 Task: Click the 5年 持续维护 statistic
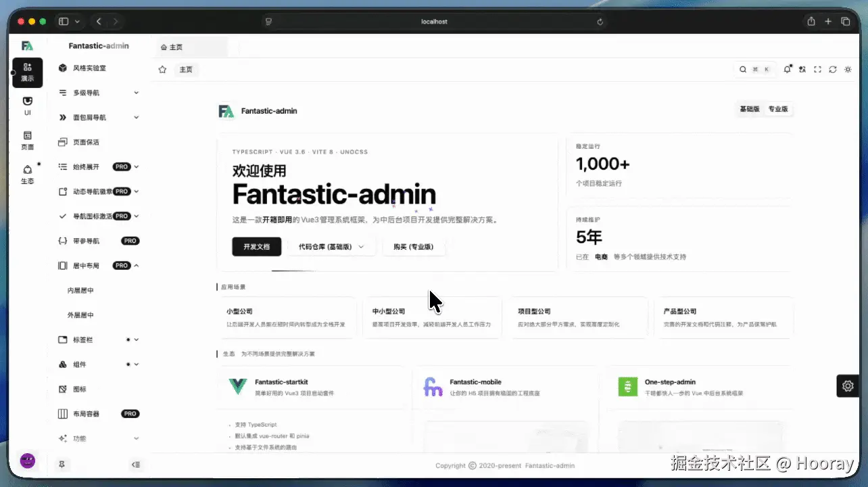[x=679, y=239]
